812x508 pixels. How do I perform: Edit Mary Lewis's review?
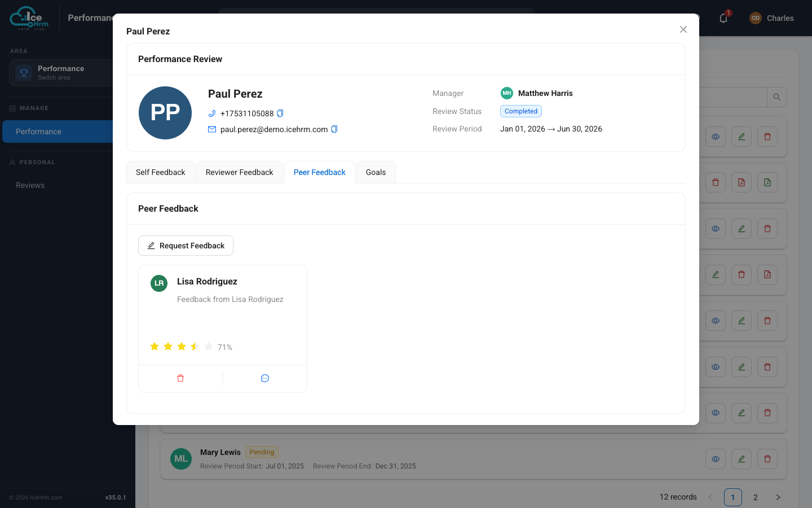(x=742, y=459)
